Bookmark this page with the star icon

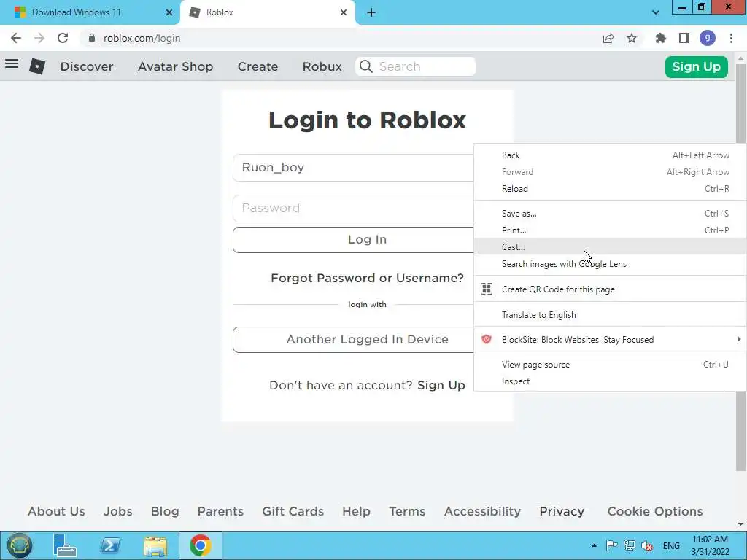632,38
